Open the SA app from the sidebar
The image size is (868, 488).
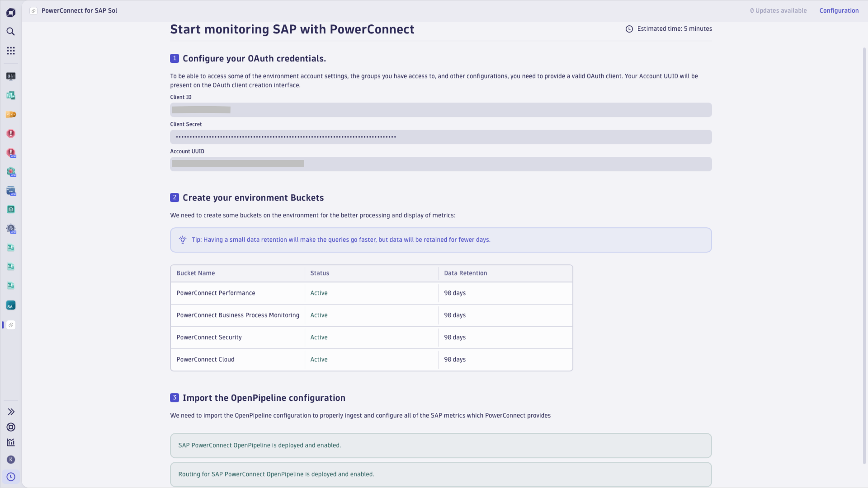click(11, 305)
